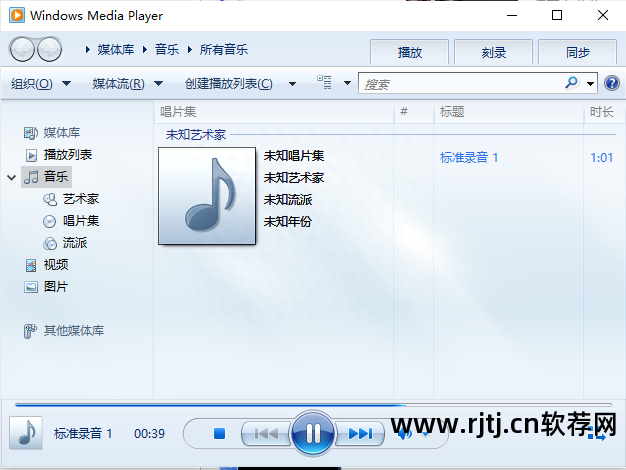
Task: Select 艺术家 under 音乐
Action: click(81, 198)
